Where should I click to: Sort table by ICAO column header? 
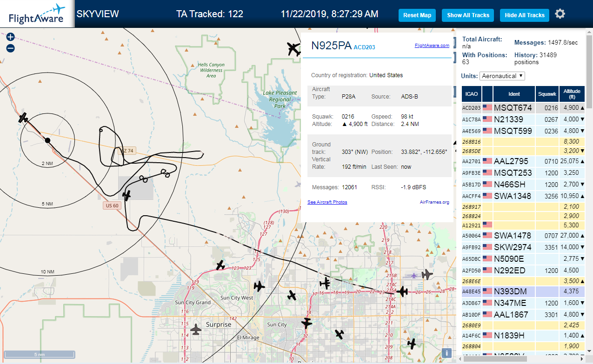pyautogui.click(x=472, y=94)
